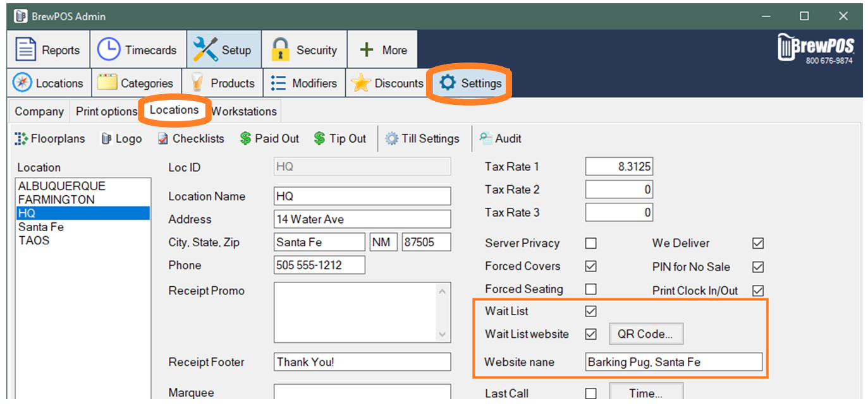Click the BrewPOS logo

click(816, 49)
